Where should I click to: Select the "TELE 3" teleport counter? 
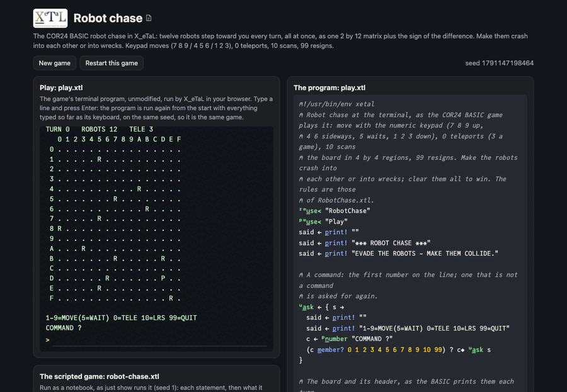click(x=141, y=130)
